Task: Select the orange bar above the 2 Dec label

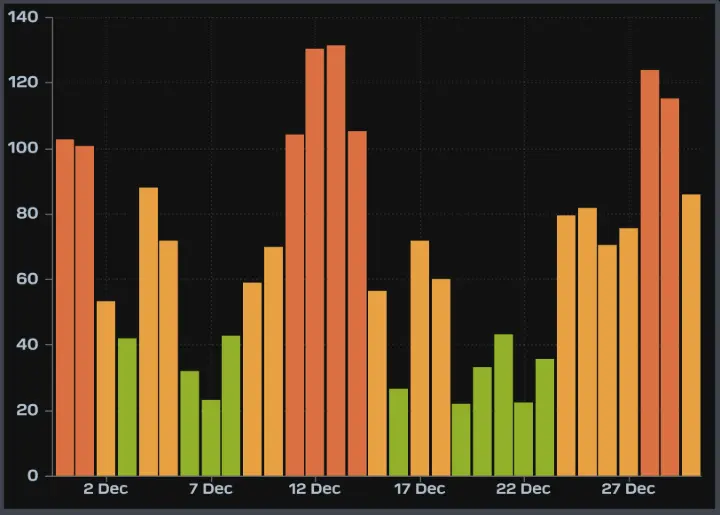Action: click(106, 388)
